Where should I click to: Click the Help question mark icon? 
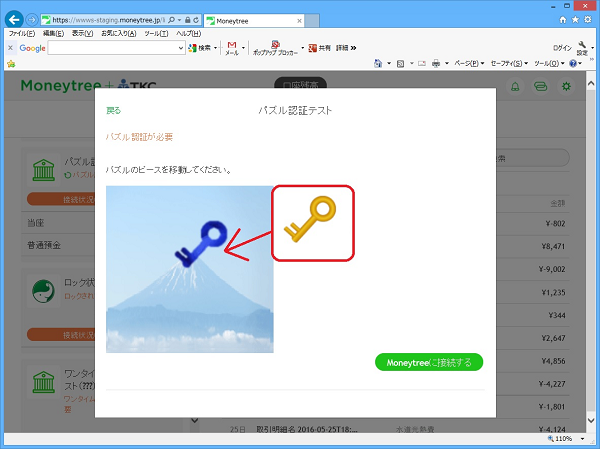click(573, 64)
